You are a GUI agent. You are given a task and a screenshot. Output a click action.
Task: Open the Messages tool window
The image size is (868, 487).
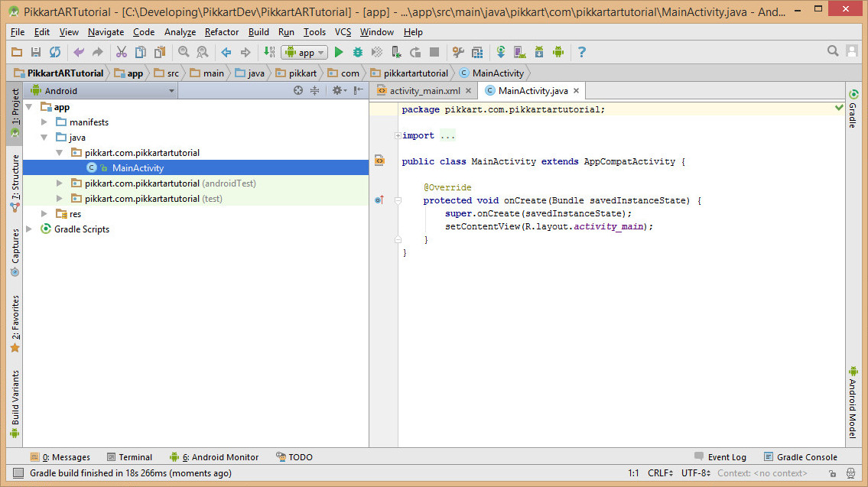(60, 457)
